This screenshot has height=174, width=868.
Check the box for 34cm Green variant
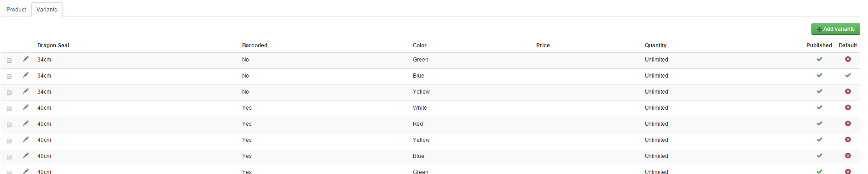point(9,61)
